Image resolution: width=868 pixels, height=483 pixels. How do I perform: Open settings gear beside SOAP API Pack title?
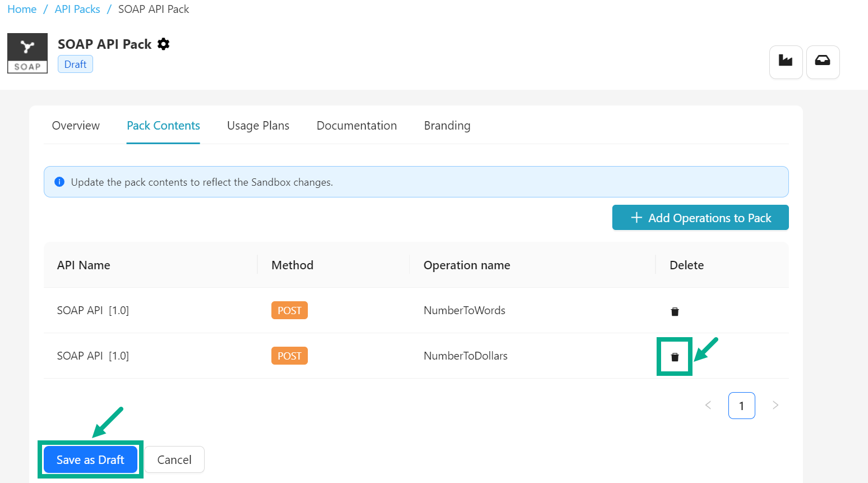coord(163,44)
